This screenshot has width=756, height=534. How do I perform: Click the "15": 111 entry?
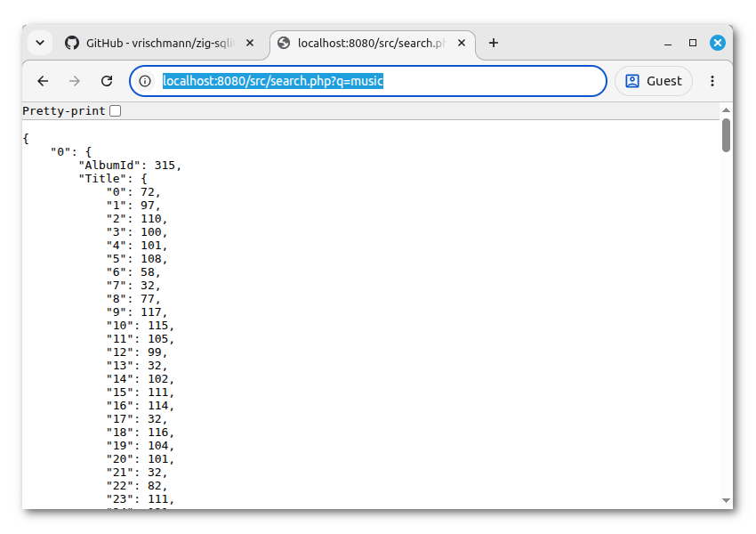point(140,392)
